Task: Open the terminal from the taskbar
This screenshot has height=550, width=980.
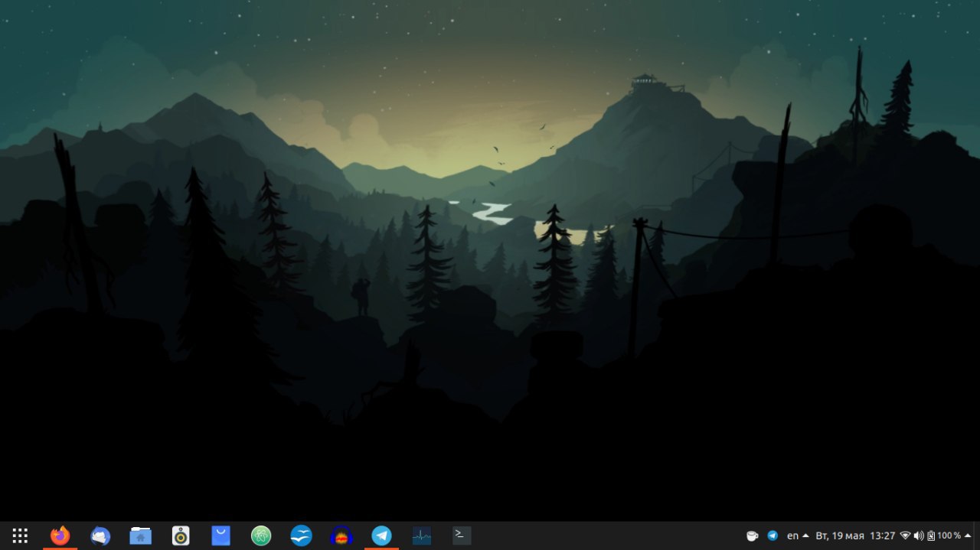Action: (x=462, y=536)
